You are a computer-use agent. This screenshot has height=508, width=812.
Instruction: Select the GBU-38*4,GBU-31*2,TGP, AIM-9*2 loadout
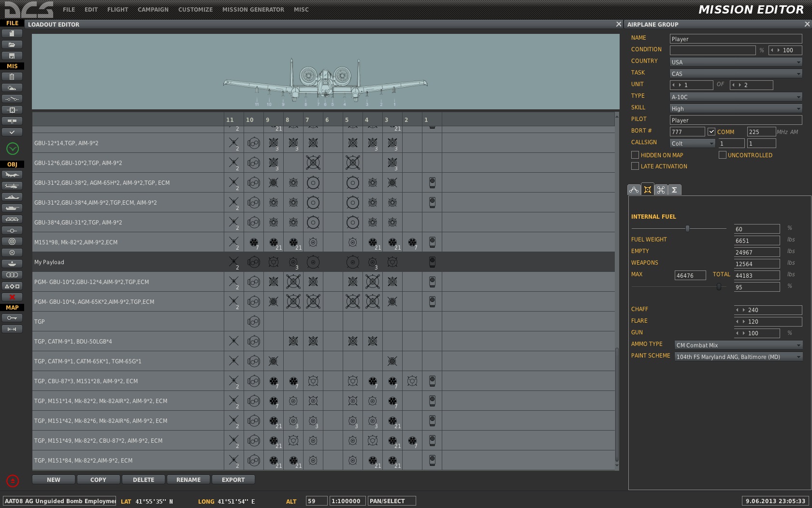tap(323, 222)
